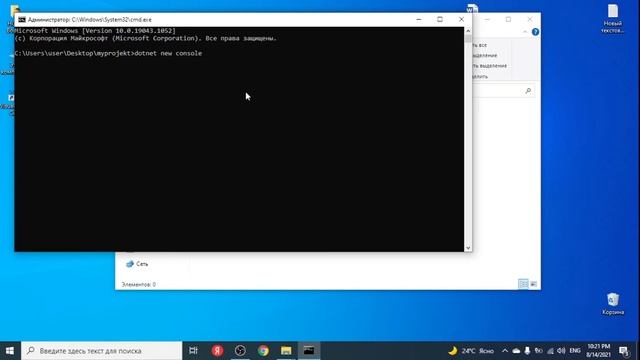
Task: Click 'Снять выделение' in Explorer ribbon
Action: [485, 55]
